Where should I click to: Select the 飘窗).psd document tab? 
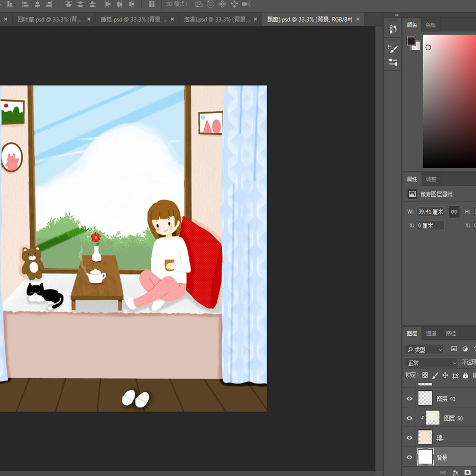point(309,20)
